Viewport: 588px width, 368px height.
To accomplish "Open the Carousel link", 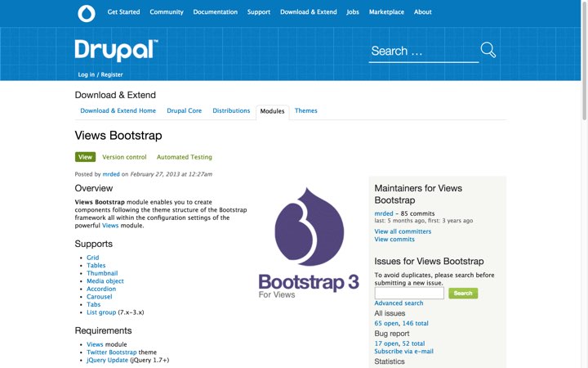I will (x=100, y=297).
